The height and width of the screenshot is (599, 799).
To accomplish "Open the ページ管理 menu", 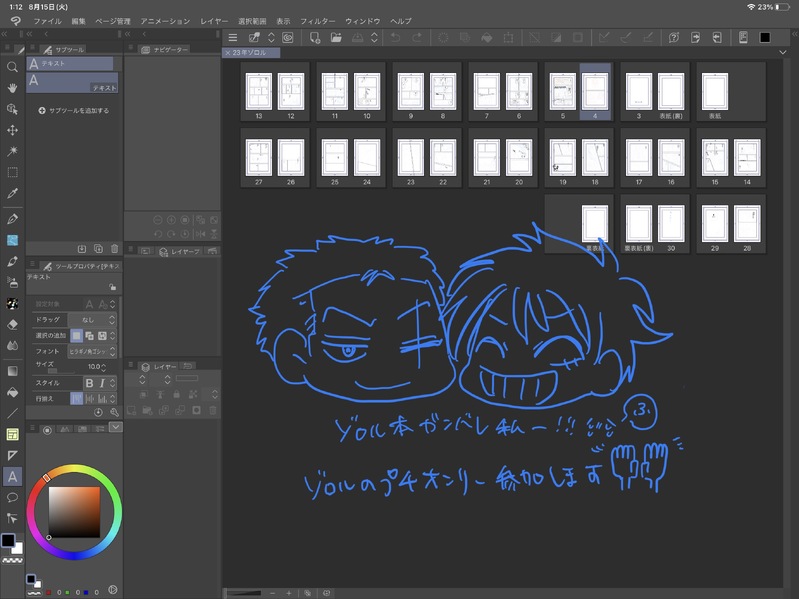I will click(x=113, y=21).
